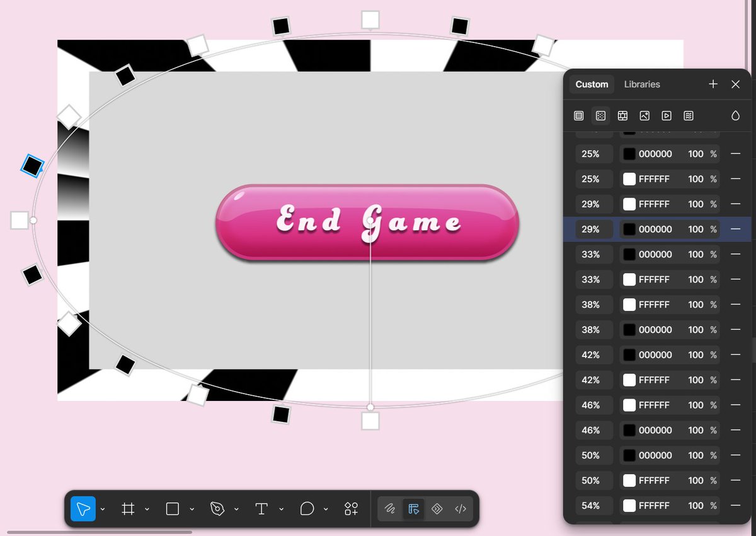This screenshot has height=536, width=756.
Task: Open blend mode droplet icon
Action: [x=735, y=116]
